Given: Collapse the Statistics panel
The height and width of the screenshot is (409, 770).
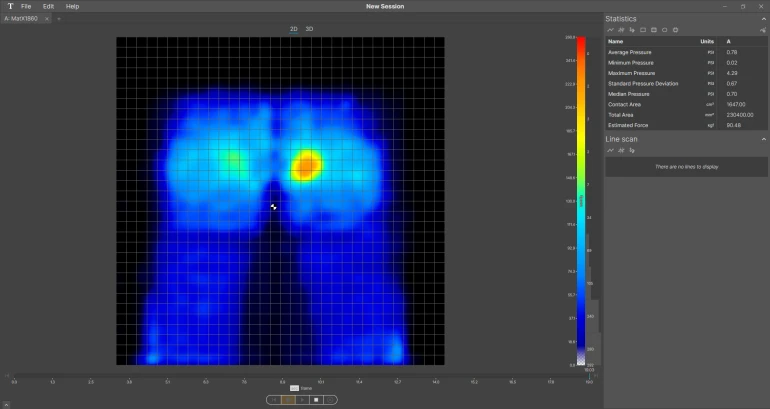Looking at the screenshot, I should (x=763, y=18).
